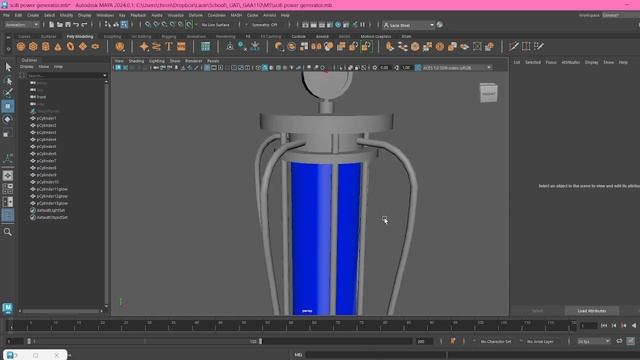
Task: Click the view cube in viewport corner
Action: click(489, 93)
